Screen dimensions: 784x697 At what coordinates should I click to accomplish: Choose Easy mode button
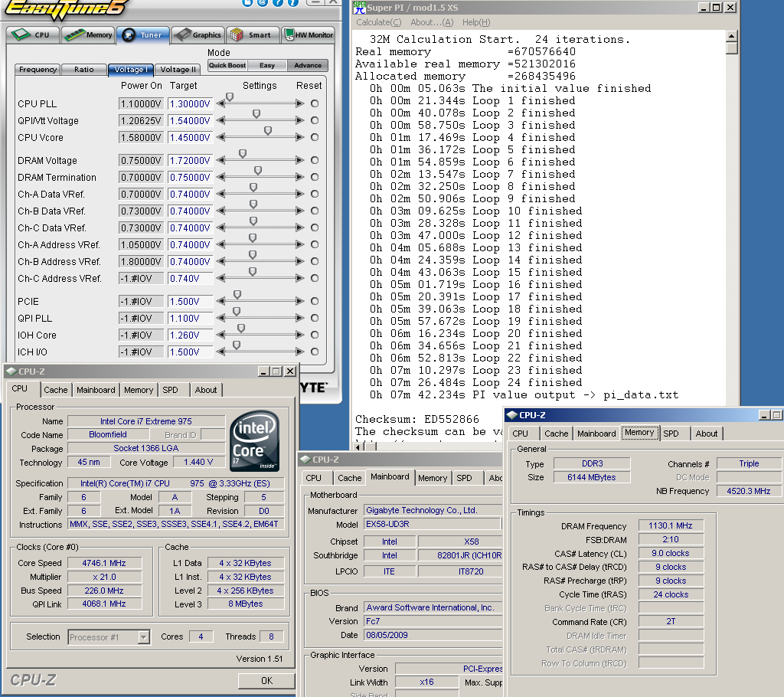[x=267, y=66]
